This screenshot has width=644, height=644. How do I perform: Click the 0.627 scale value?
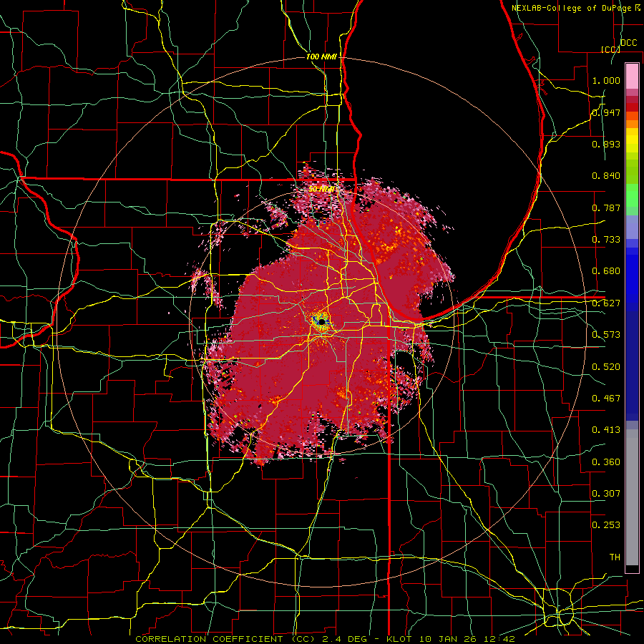(x=606, y=303)
